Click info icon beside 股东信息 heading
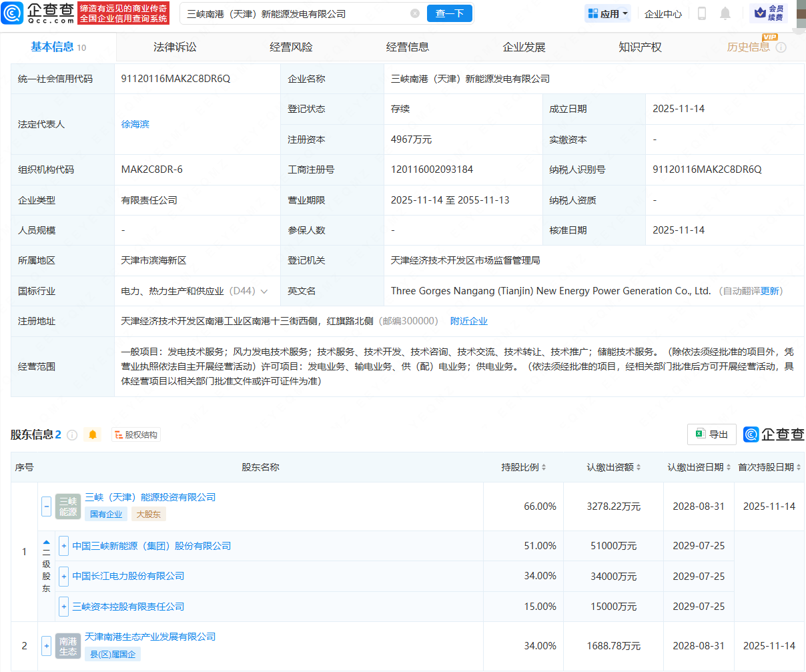 click(72, 435)
